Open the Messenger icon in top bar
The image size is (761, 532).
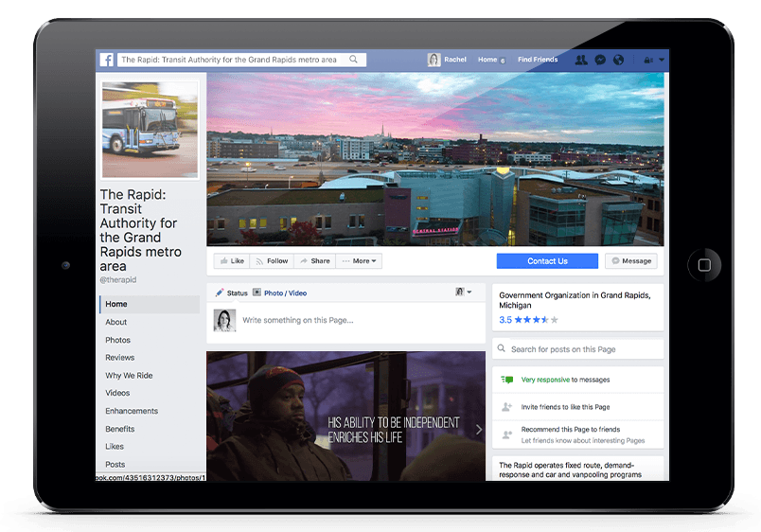click(600, 60)
